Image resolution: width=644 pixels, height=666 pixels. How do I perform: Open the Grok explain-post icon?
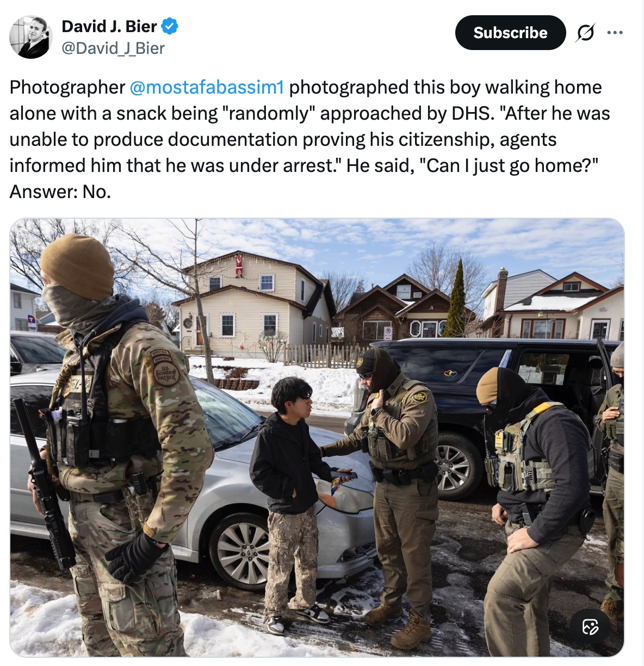pyautogui.click(x=585, y=33)
